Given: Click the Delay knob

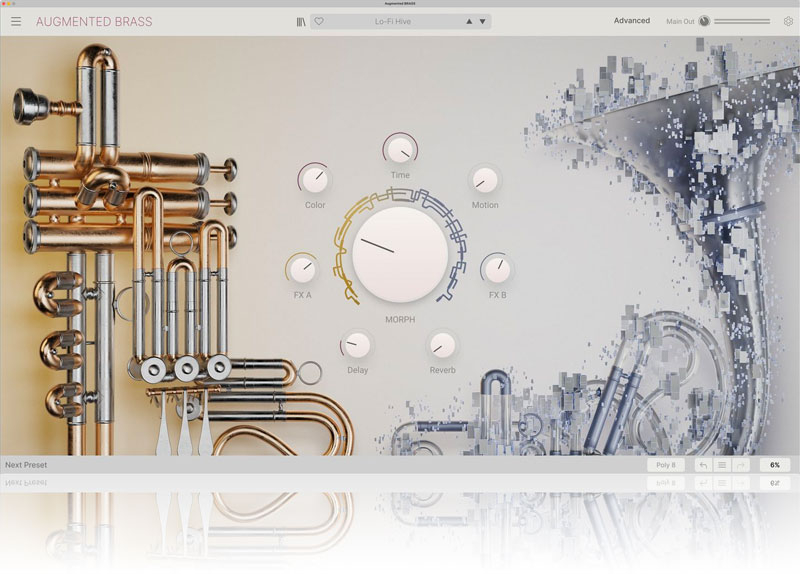Looking at the screenshot, I should tap(357, 345).
